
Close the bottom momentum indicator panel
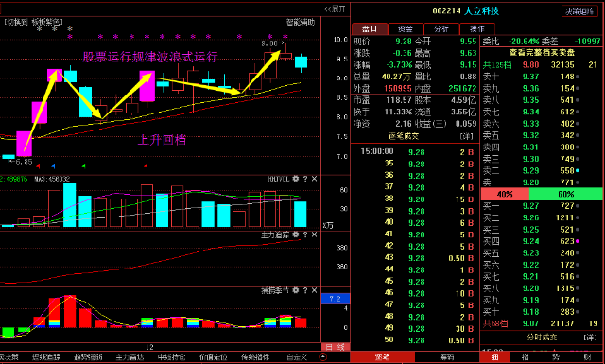tap(314, 290)
